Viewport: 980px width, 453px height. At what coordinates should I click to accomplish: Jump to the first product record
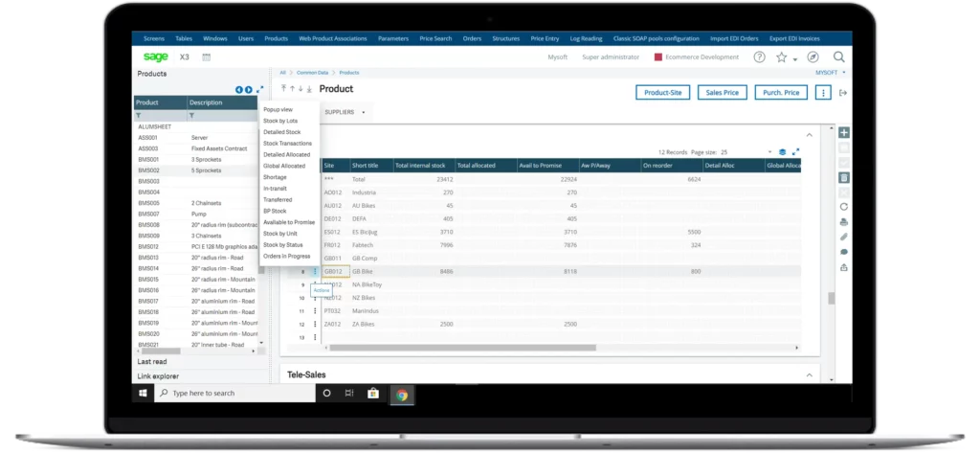(x=283, y=89)
